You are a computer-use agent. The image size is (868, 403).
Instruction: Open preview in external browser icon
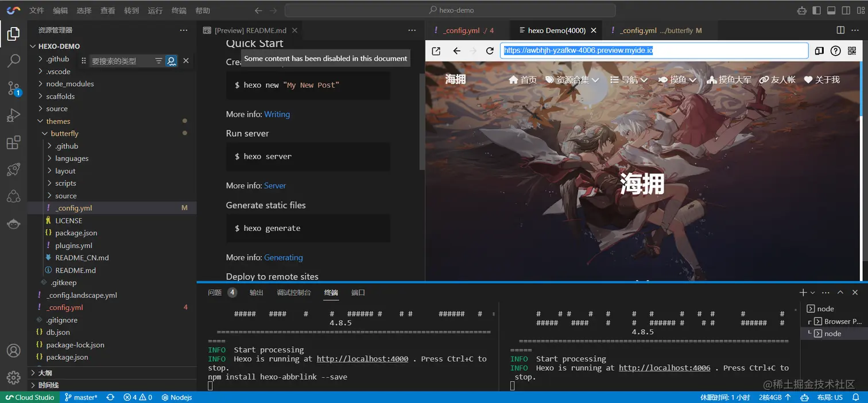(436, 51)
